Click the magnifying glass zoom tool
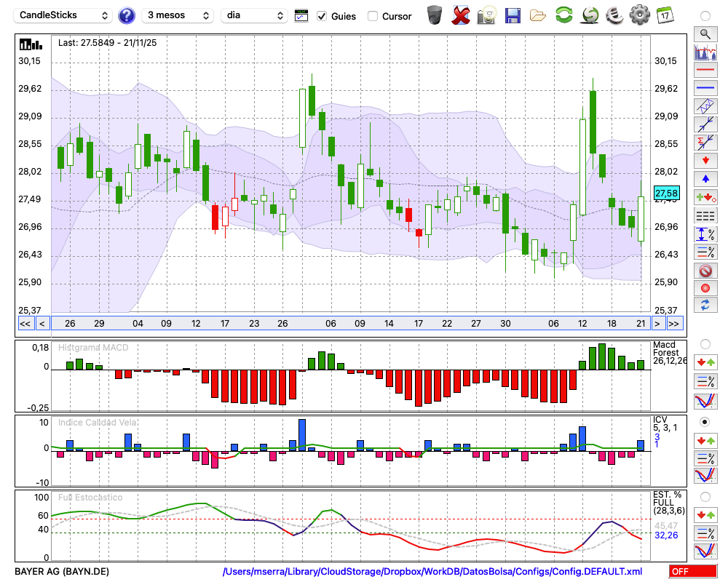This screenshot has height=582, width=728. click(705, 33)
